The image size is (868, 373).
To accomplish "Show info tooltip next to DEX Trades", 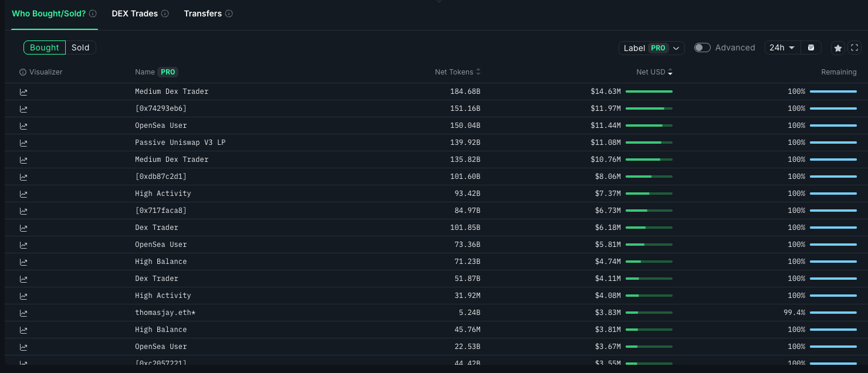I will pyautogui.click(x=165, y=13).
